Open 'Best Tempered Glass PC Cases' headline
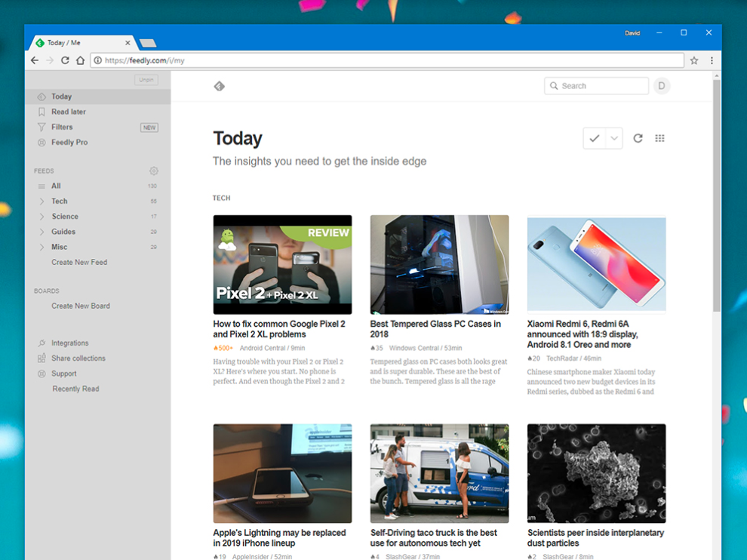Viewport: 747px width, 560px height. pyautogui.click(x=435, y=329)
